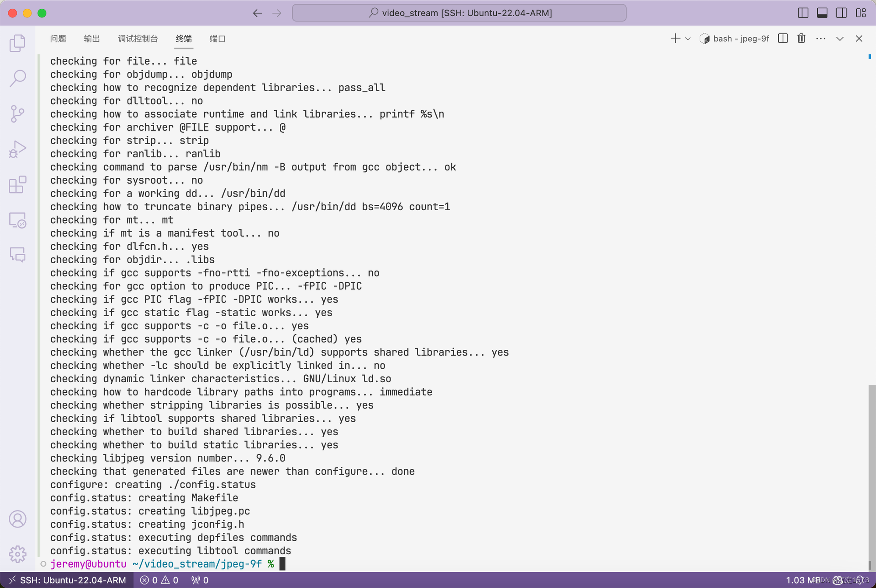Collapse panel with chevron down arrow
Image resolution: width=876 pixels, height=588 pixels.
[x=840, y=39]
